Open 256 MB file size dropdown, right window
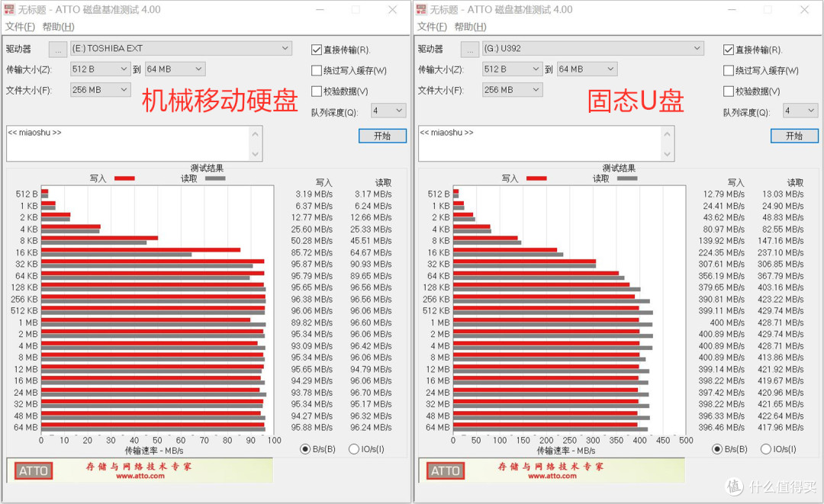Viewport: 824px width, 504px height. (x=513, y=90)
